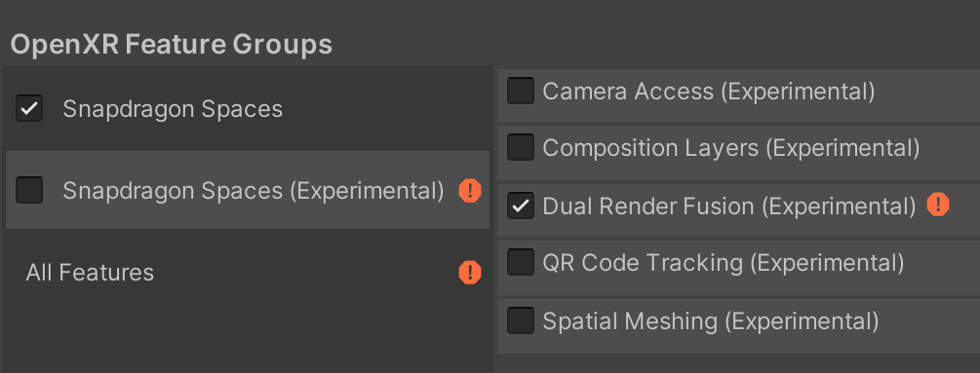Enable the Snapdragon Spaces (Experimental) group checkbox
This screenshot has height=373, width=980.
pyautogui.click(x=29, y=190)
